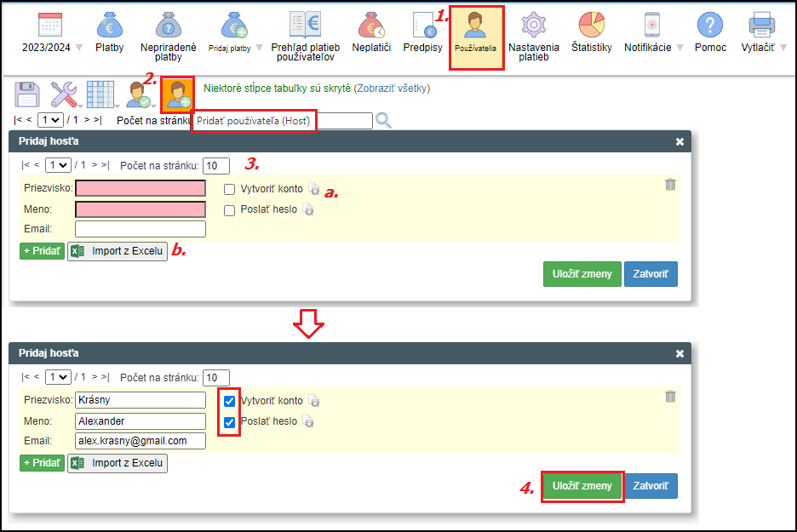Select the Používatelia tab
This screenshot has height=532, width=797.
pyautogui.click(x=476, y=37)
